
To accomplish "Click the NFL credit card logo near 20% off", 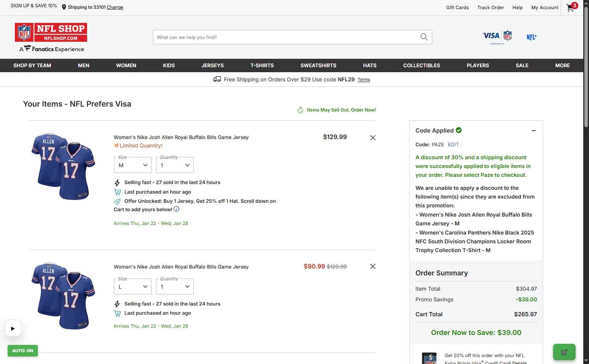I will [429, 358].
